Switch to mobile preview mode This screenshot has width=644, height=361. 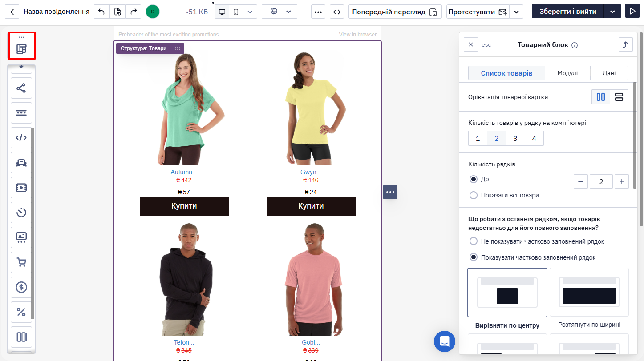click(x=236, y=12)
